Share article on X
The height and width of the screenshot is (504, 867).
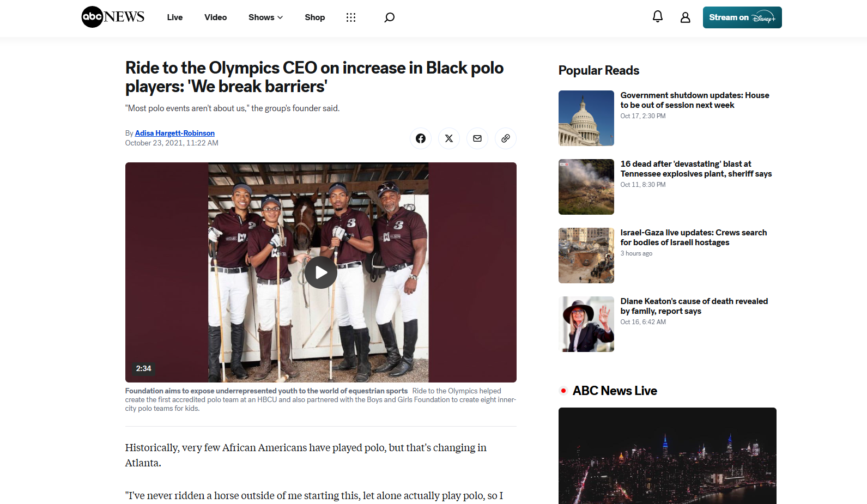(449, 138)
